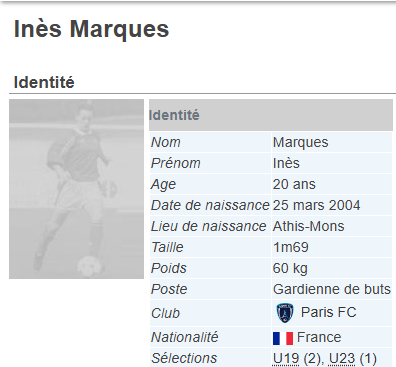Image resolution: width=396 pixels, height=367 pixels.
Task: Click the Sélections row label
Action: [x=184, y=358]
